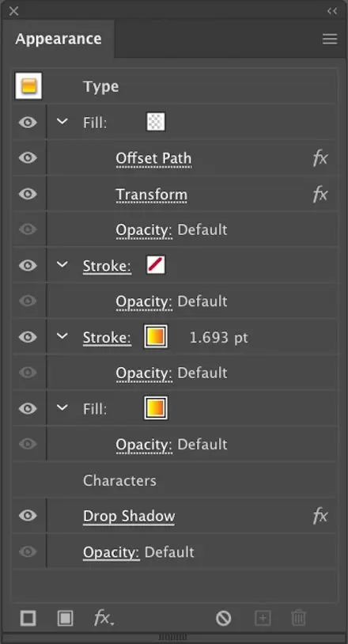
Task: Click the Duplicate Selected Item icon
Action: coord(263,618)
